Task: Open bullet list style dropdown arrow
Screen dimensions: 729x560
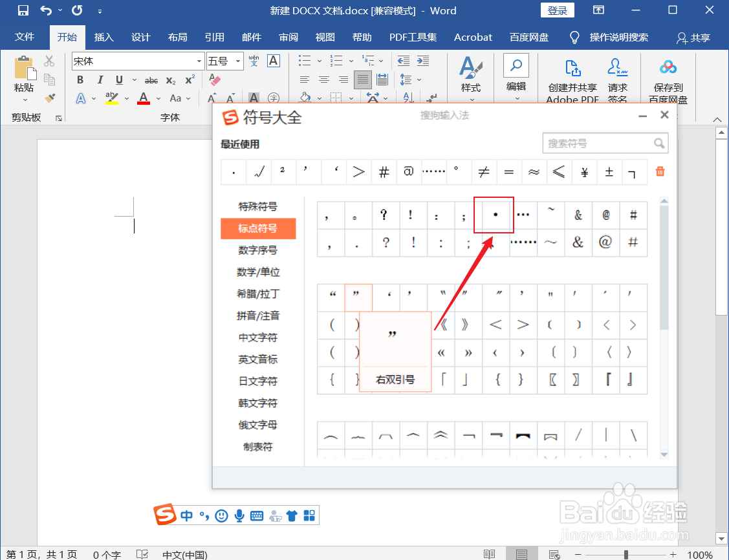Action: pyautogui.click(x=320, y=61)
